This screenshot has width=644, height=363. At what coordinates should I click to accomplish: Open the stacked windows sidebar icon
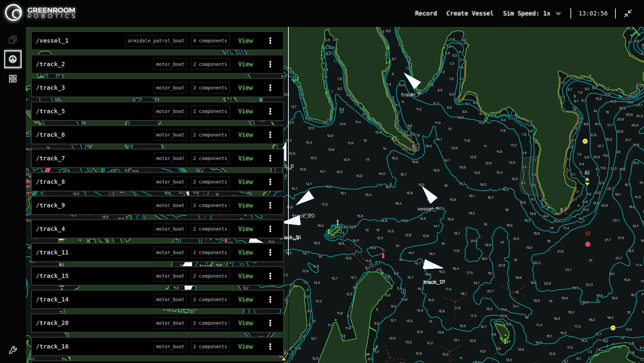pyautogui.click(x=13, y=40)
